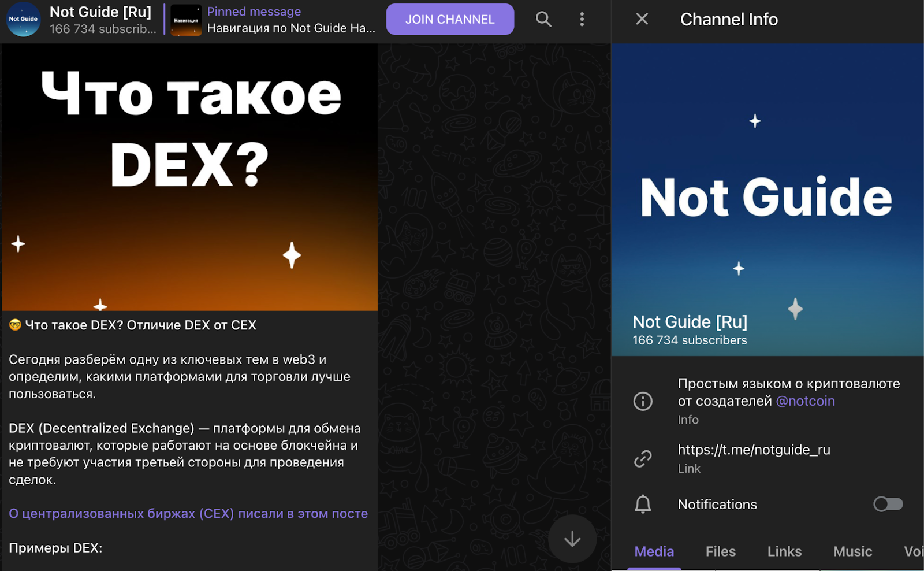This screenshot has height=571, width=924.
Task: Open the https://t.me/notguide_ru link
Action: tap(753, 450)
